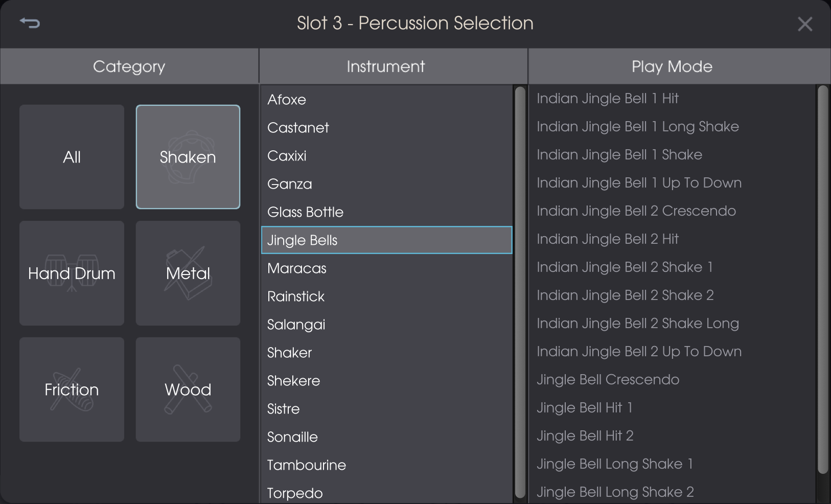The width and height of the screenshot is (831, 504).
Task: Select the All category tile
Action: tap(72, 157)
